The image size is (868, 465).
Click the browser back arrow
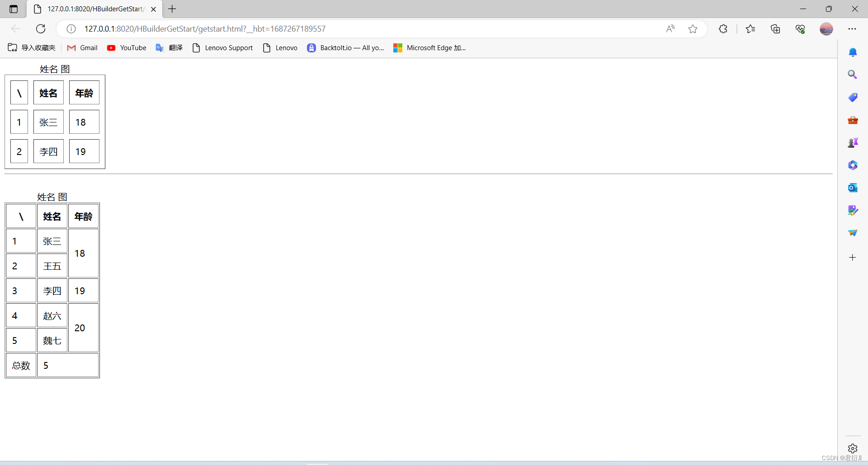pyautogui.click(x=16, y=29)
